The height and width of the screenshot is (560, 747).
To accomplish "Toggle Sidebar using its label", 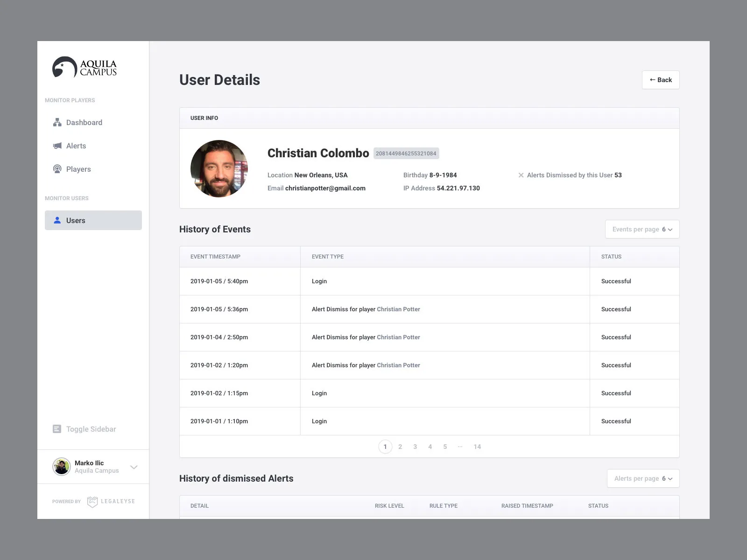I will click(x=91, y=429).
